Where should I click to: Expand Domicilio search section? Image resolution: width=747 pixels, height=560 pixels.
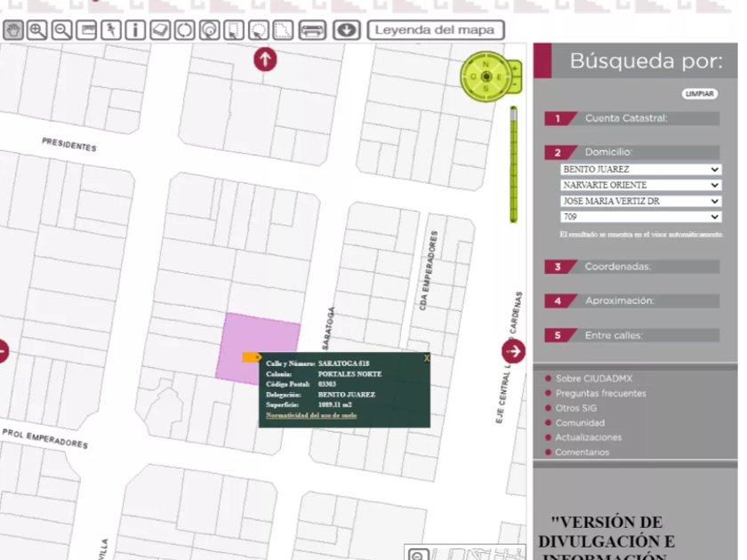point(632,152)
